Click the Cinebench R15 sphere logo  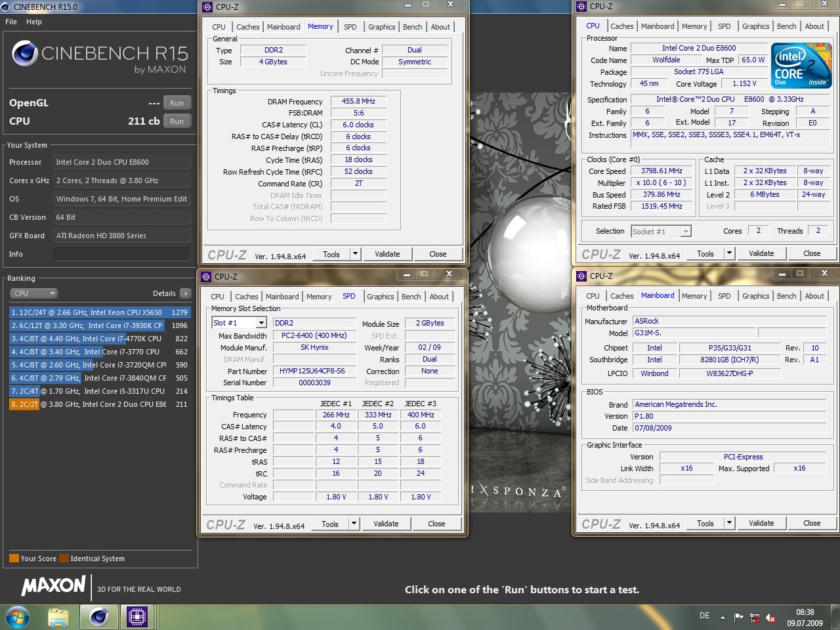pos(25,54)
